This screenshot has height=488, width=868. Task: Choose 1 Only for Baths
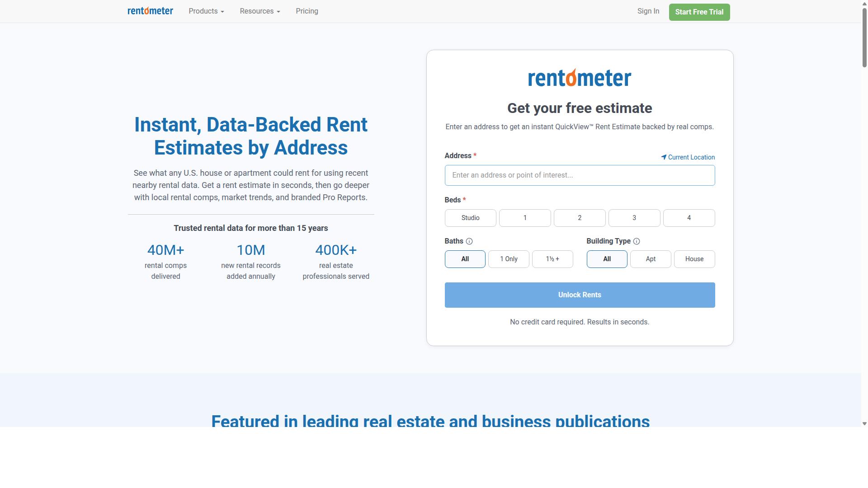(x=509, y=259)
